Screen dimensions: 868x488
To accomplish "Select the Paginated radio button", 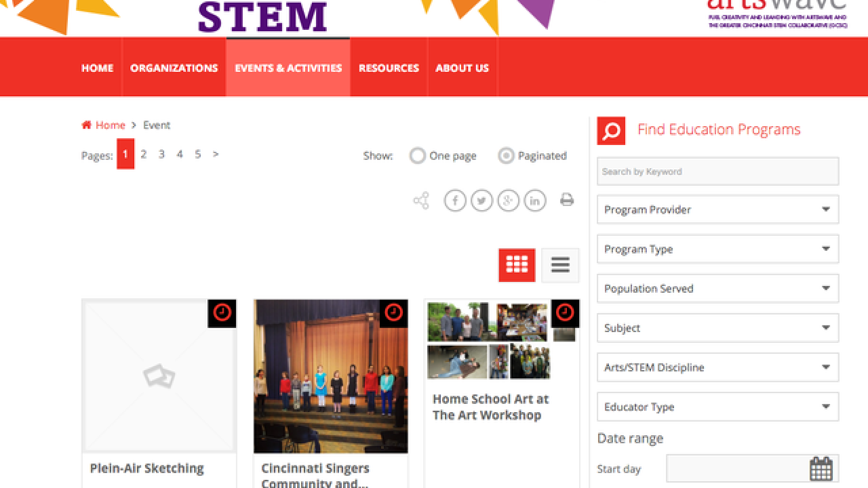I will (506, 156).
